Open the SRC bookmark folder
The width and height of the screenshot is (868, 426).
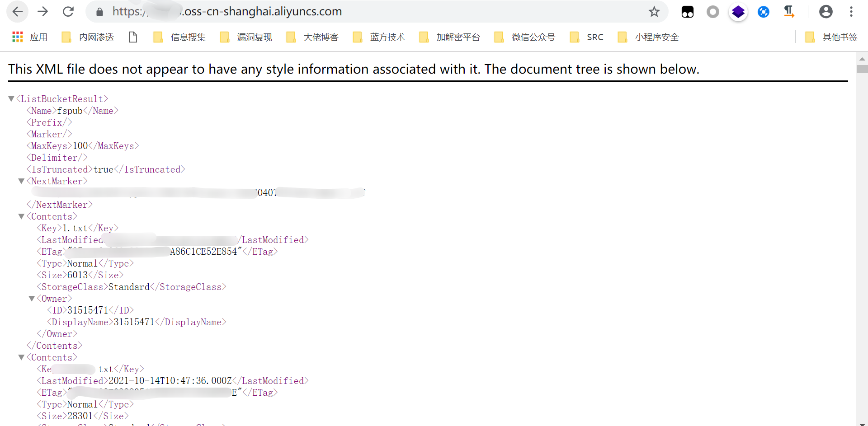587,37
